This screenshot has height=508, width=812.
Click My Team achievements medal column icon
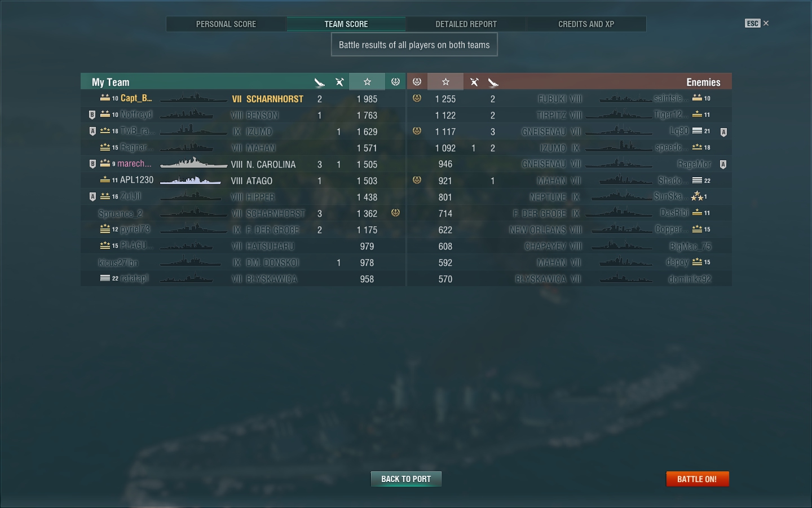pyautogui.click(x=395, y=82)
